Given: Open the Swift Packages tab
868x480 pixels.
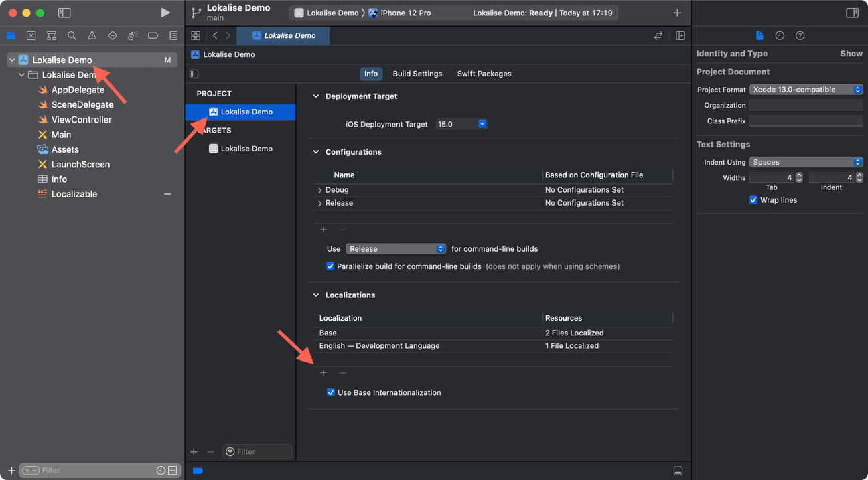Looking at the screenshot, I should point(484,74).
